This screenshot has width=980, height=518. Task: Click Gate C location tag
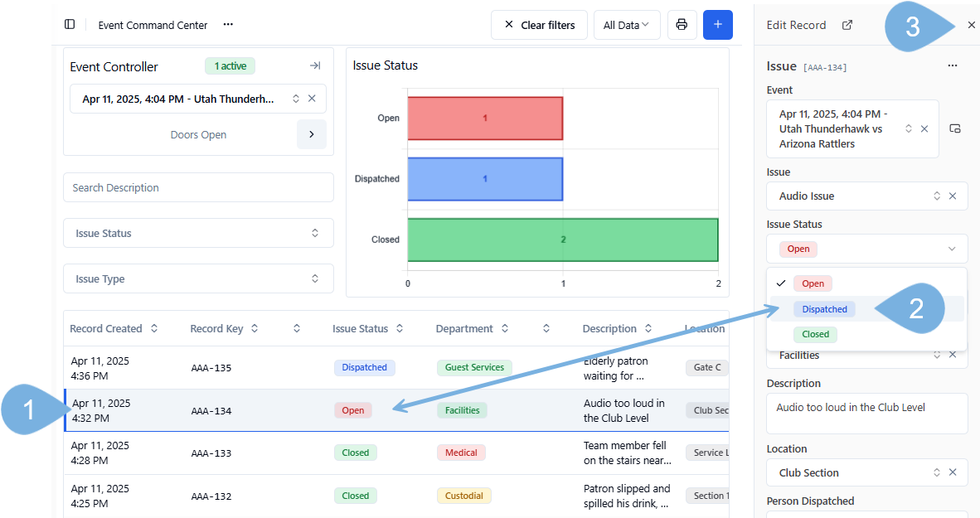tap(707, 367)
